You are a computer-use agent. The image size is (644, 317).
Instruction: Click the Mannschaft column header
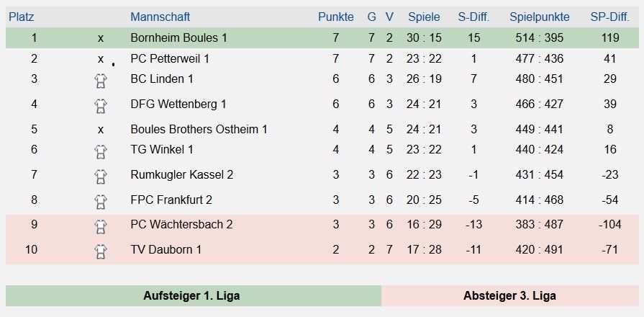tap(160, 17)
